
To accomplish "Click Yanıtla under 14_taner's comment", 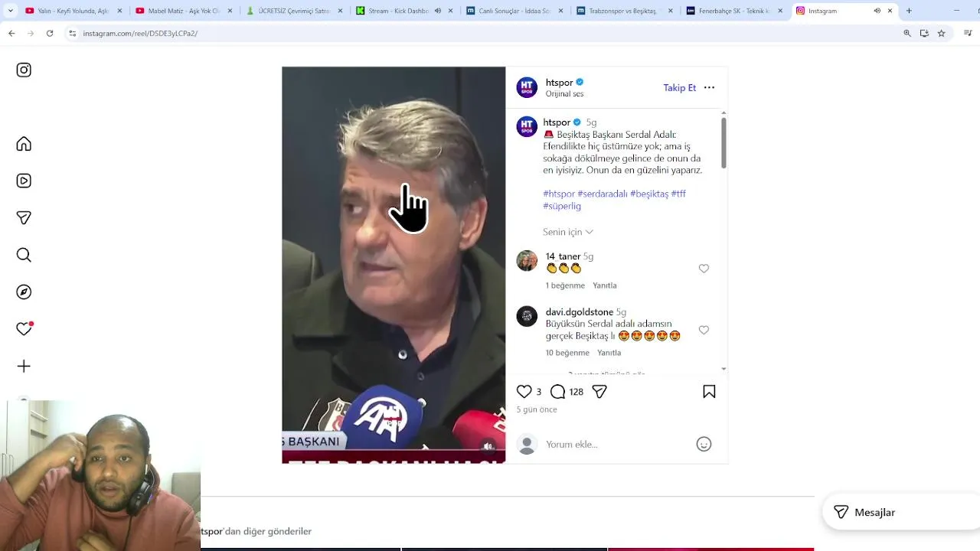I will click(605, 285).
